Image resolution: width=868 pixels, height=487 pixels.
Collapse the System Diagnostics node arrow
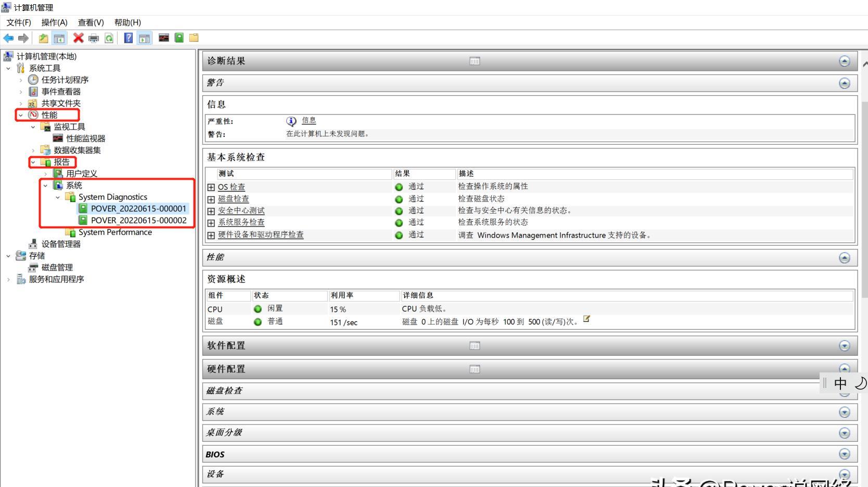click(58, 197)
